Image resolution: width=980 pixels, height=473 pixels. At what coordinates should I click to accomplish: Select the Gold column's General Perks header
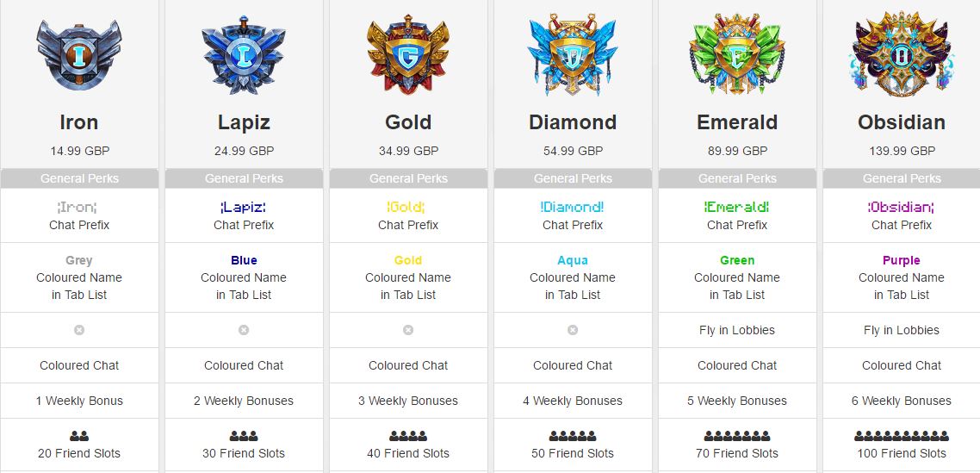click(x=408, y=178)
